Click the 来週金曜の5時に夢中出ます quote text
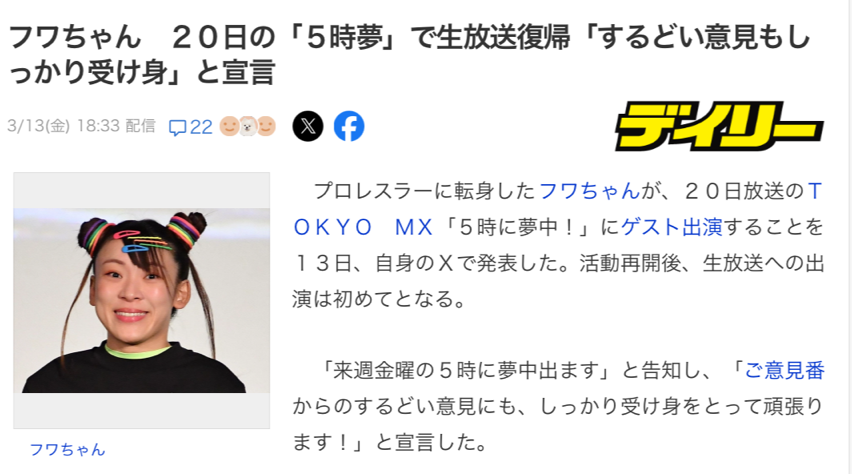Image resolution: width=852 pixels, height=474 pixels. coord(466,370)
